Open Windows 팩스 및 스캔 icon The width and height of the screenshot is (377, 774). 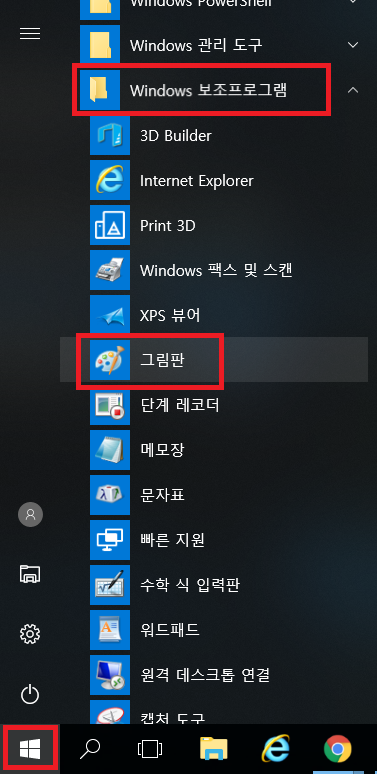(110, 271)
